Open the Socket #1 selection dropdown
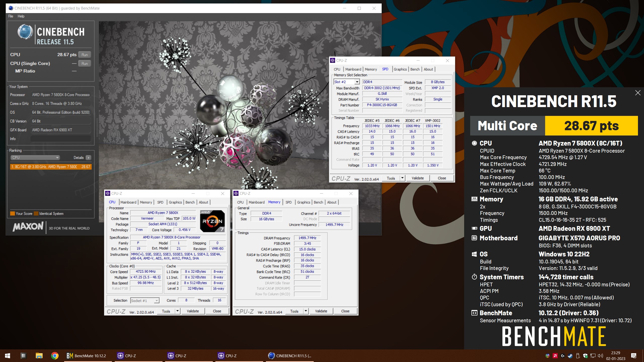The width and height of the screenshot is (644, 362). (x=145, y=301)
